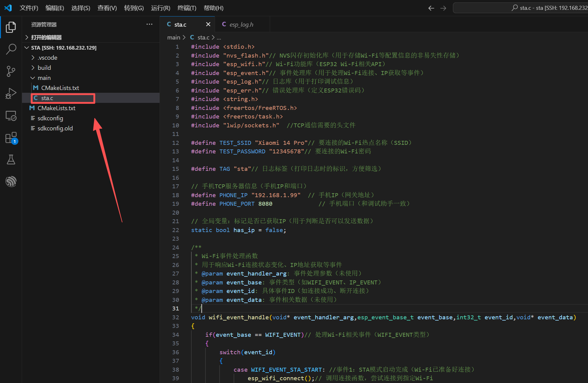This screenshot has height=383, width=588.
Task: Click the Go Back navigation arrow
Action: [x=431, y=8]
